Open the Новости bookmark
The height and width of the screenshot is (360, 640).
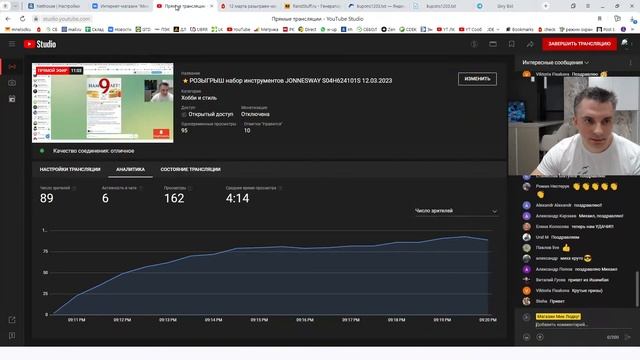[x=120, y=29]
